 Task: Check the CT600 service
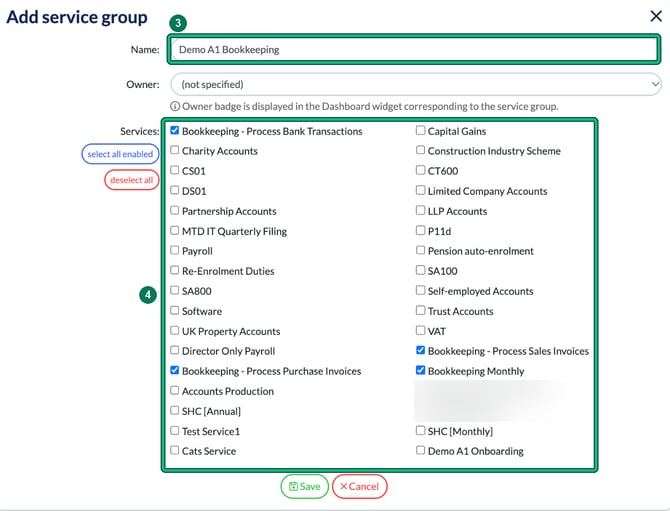pos(420,170)
